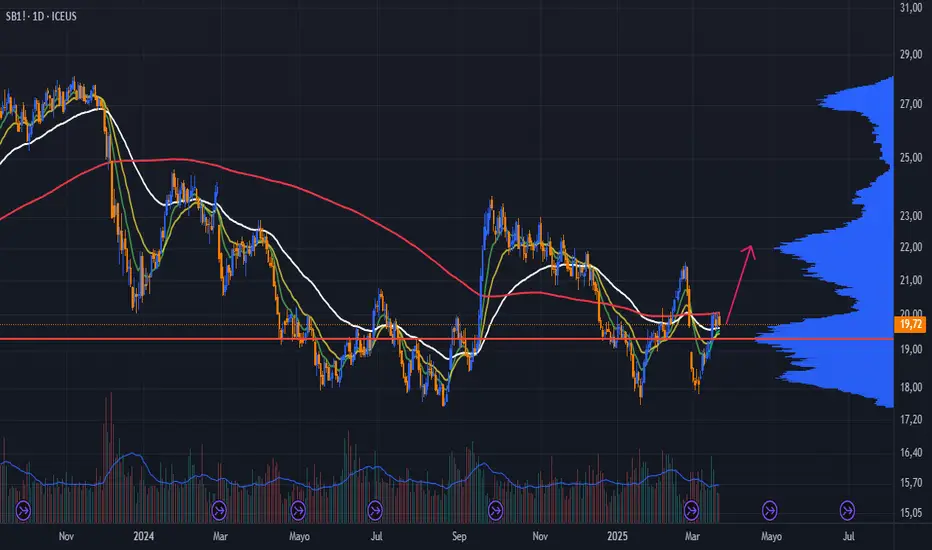Viewport: 932px width, 550px height.
Task: Click the Nov label just before 2025
Action: (540, 536)
